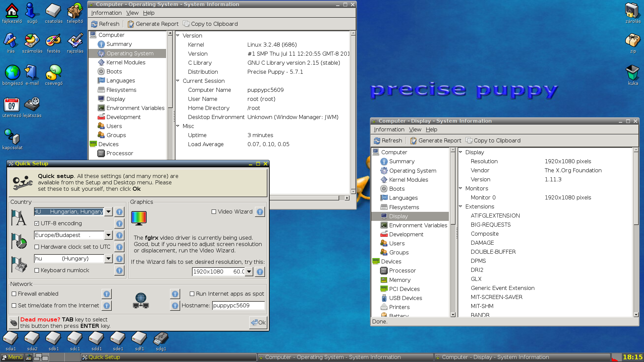This screenshot has width=644, height=362.
Task: Enable Run Internet apps as spot
Action: coord(192,294)
